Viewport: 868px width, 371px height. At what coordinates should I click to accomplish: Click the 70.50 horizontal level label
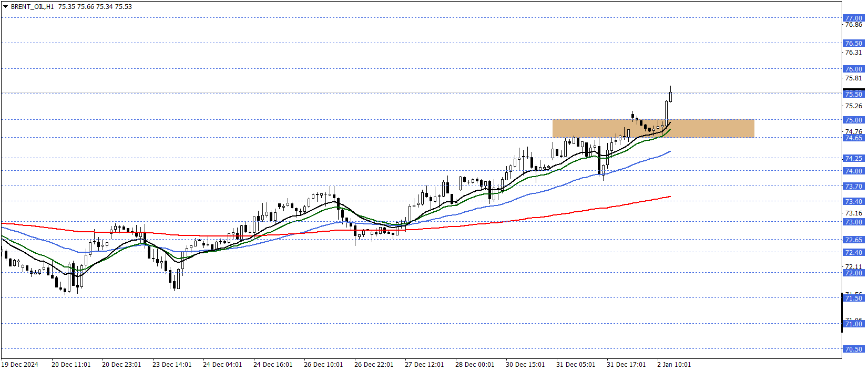pos(853,349)
